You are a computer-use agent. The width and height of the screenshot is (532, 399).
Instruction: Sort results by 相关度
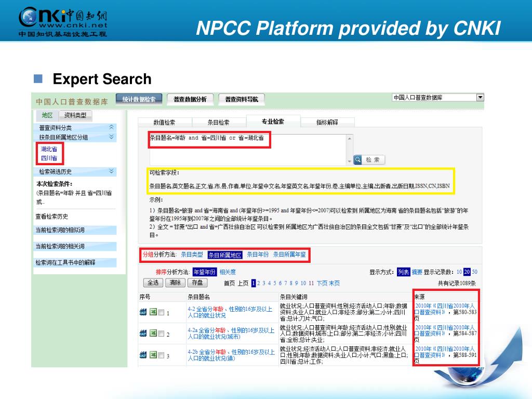[228, 272]
